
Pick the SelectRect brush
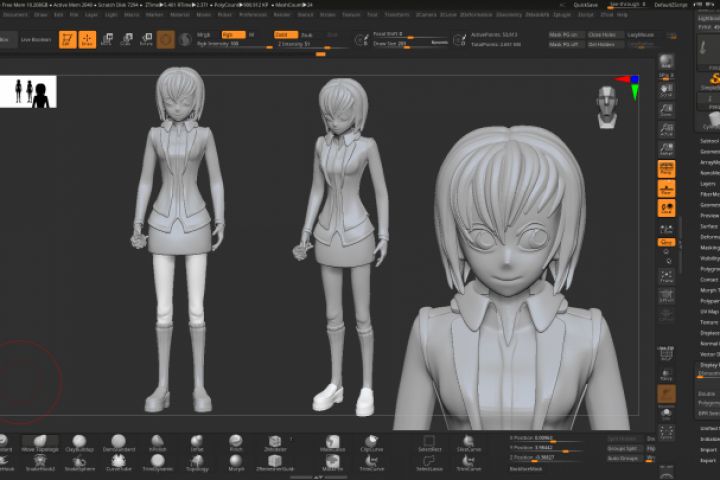[429, 443]
